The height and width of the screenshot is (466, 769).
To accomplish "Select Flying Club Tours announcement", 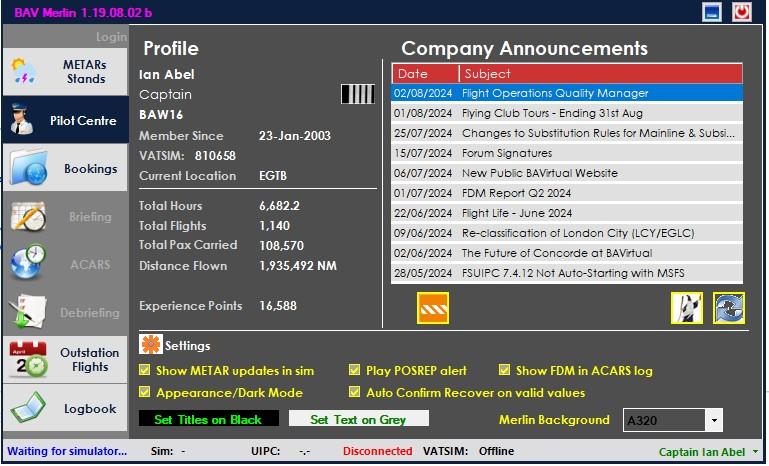I will 567,113.
